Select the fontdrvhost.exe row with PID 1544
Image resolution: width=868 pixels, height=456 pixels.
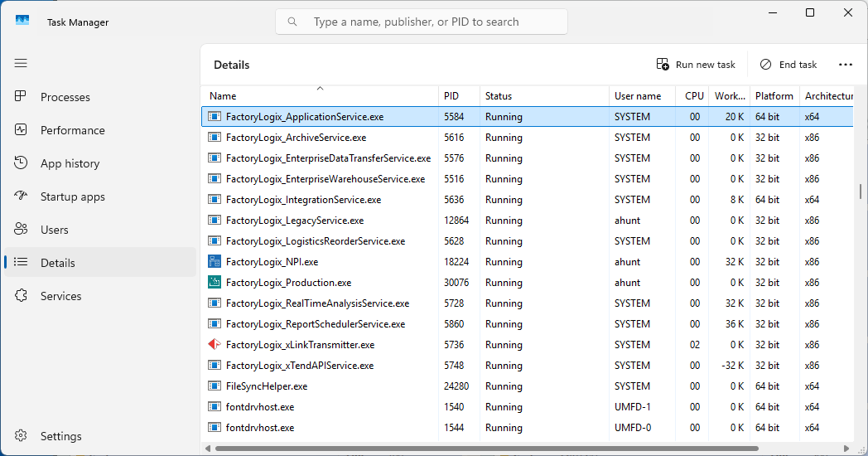[527, 428]
